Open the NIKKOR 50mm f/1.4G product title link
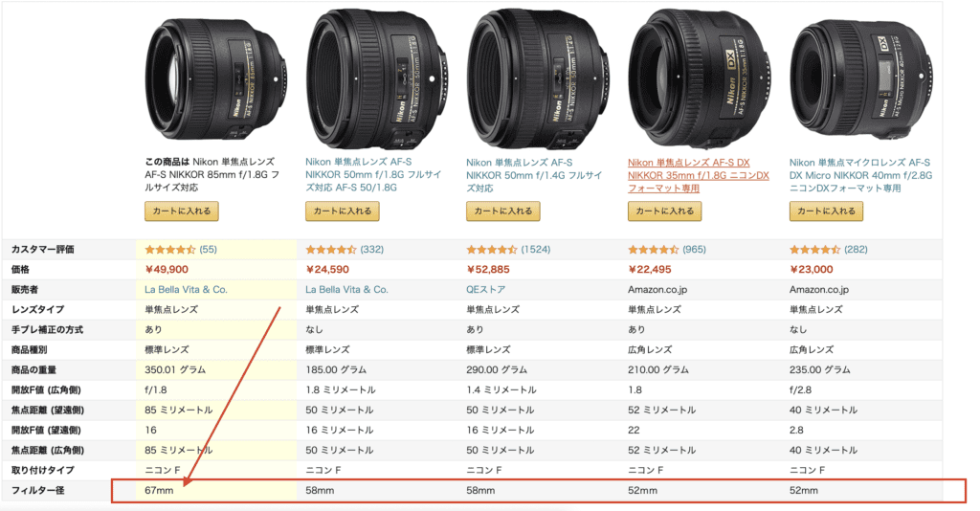980x511 pixels. click(x=534, y=175)
